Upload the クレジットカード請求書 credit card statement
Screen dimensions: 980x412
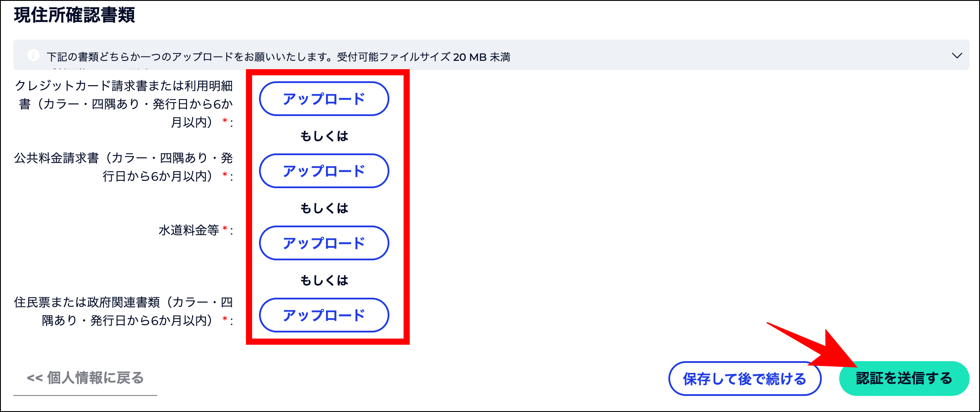coord(324,99)
